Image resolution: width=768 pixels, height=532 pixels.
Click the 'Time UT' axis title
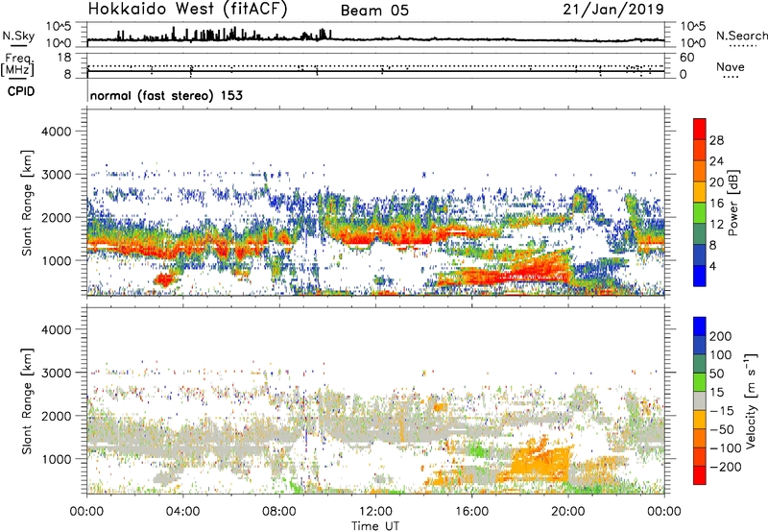point(375,526)
